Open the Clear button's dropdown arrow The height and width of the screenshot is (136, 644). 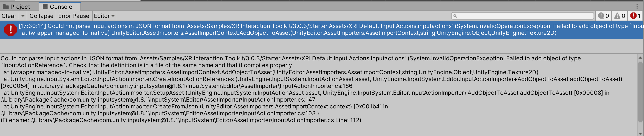pos(23,16)
